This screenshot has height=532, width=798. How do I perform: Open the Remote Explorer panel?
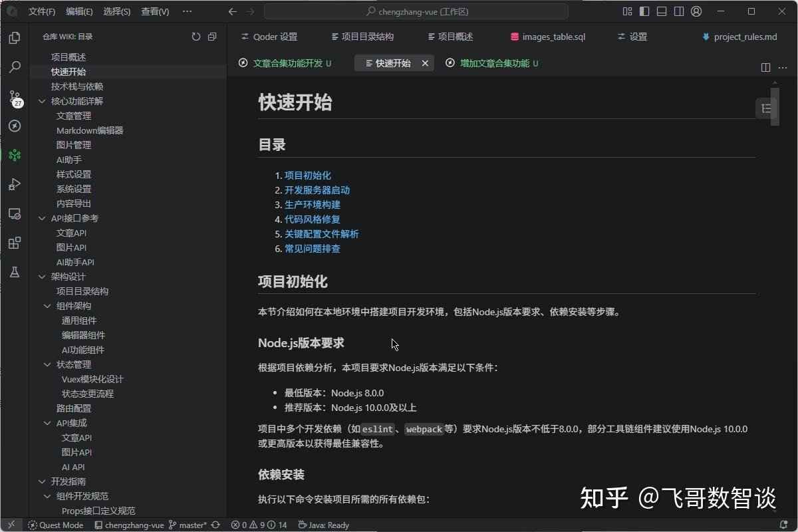(x=15, y=213)
